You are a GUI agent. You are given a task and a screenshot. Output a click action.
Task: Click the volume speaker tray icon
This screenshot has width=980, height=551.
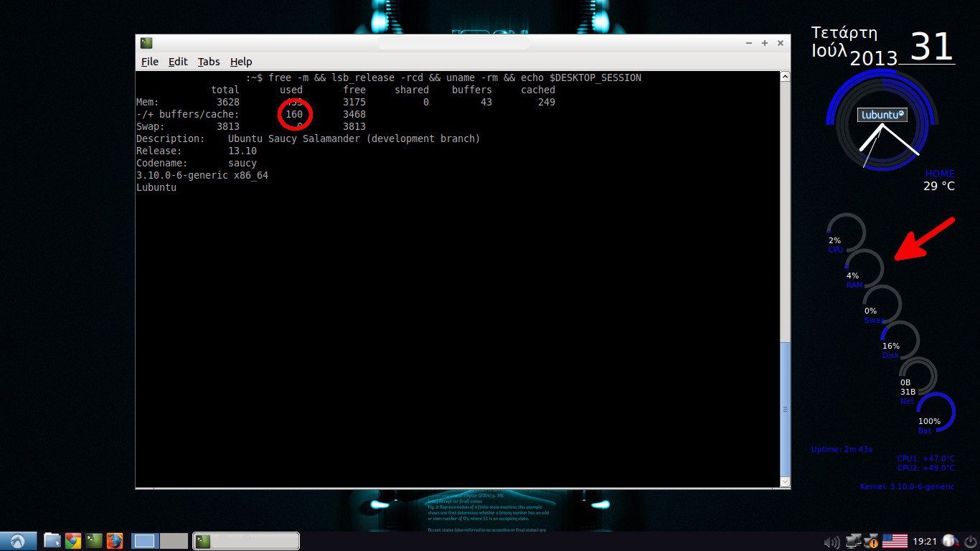[x=831, y=542]
